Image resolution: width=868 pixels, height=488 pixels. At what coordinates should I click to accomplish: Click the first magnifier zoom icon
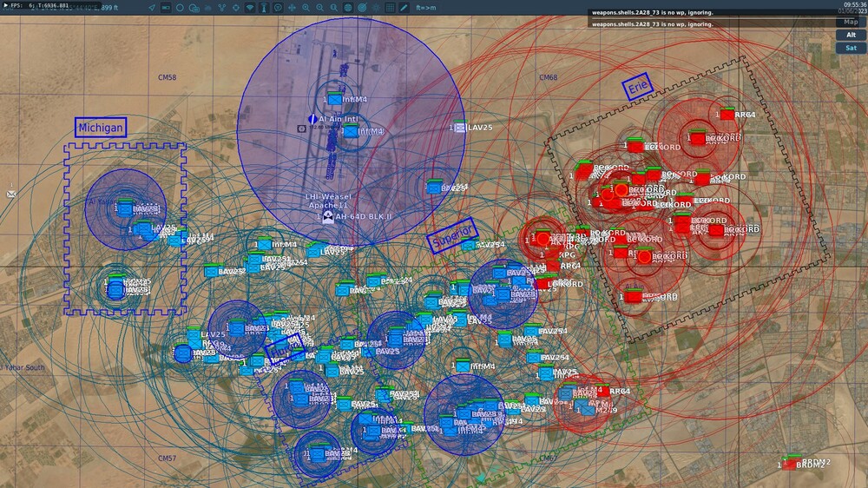pos(306,8)
